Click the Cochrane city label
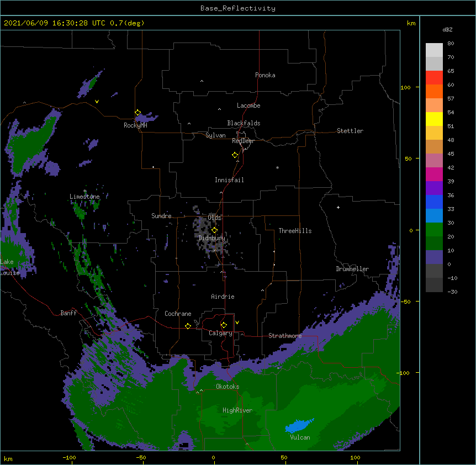The width and height of the screenshot is (476, 465). tap(178, 314)
